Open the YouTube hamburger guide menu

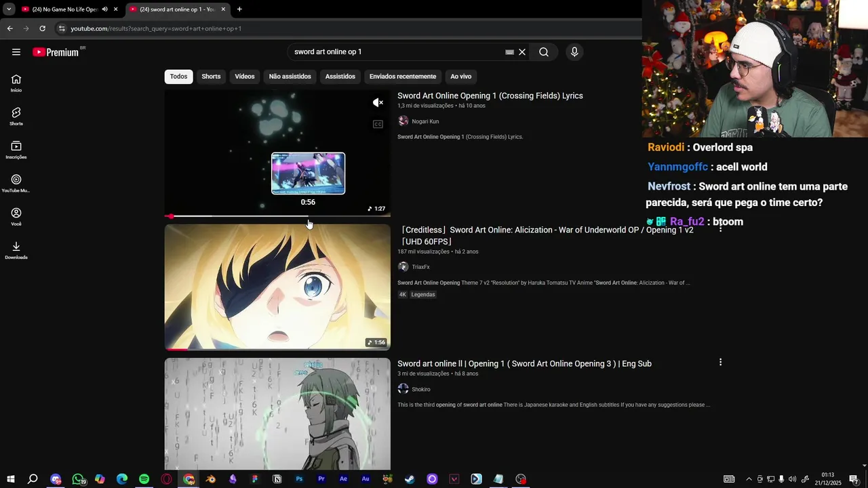[x=16, y=52]
